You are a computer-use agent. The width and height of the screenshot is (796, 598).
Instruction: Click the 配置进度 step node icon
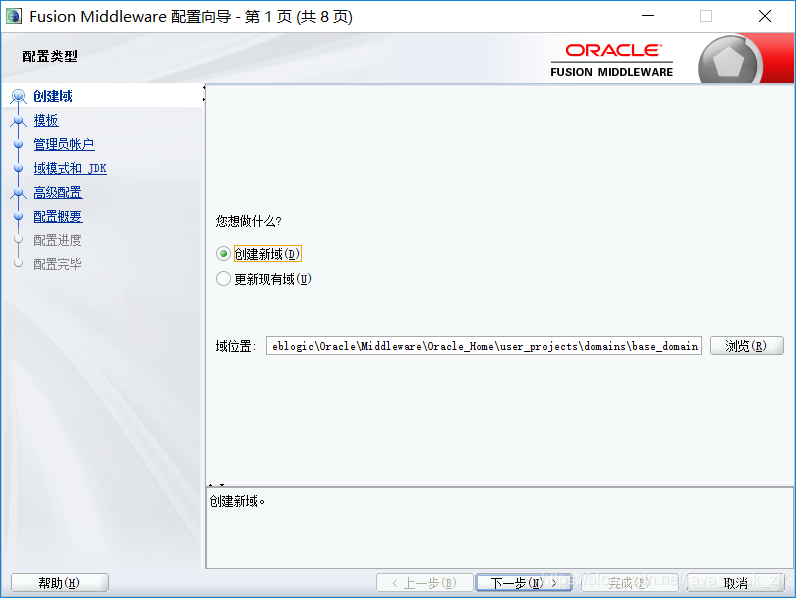click(x=19, y=239)
